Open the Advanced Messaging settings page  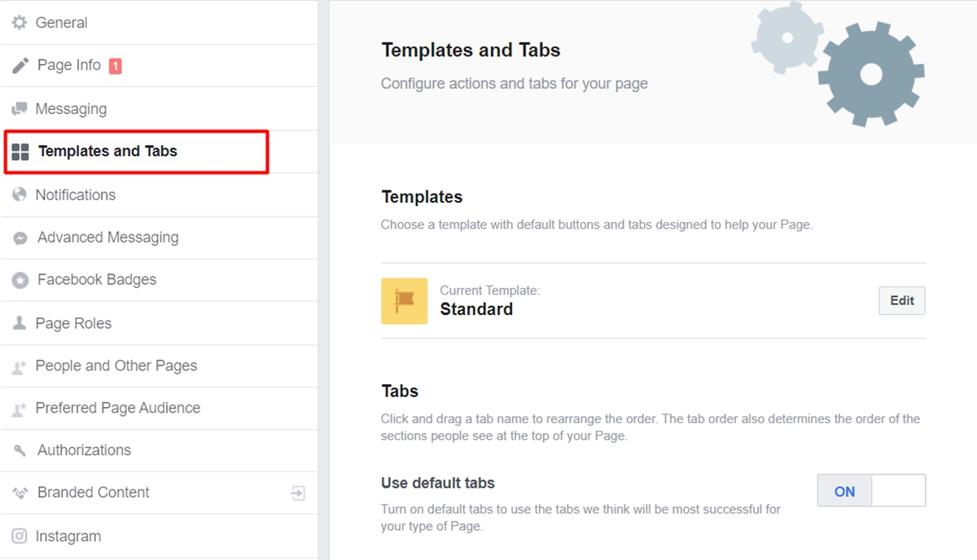[107, 238]
